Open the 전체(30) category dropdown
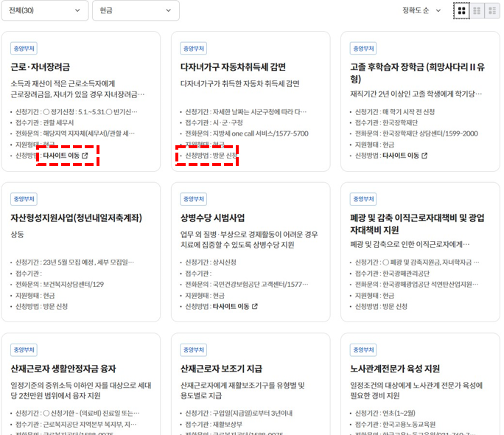The width and height of the screenshot is (504, 435). pyautogui.click(x=45, y=10)
